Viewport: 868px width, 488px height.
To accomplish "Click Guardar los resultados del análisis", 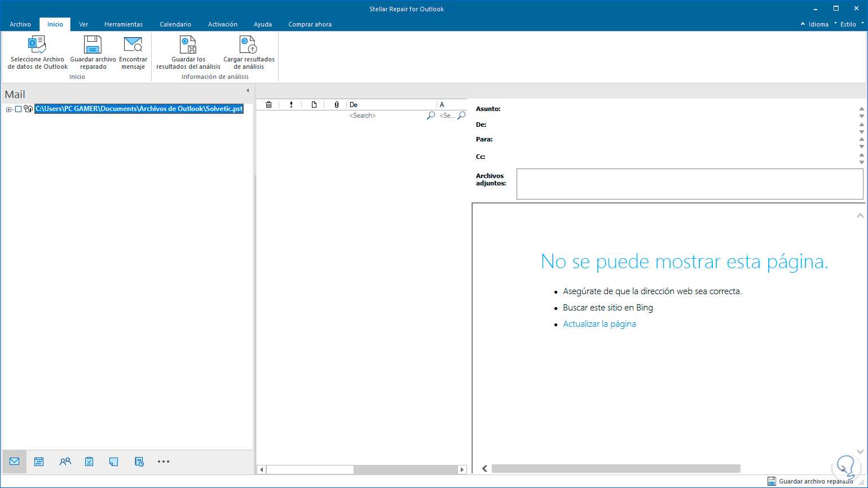I will pos(188,52).
